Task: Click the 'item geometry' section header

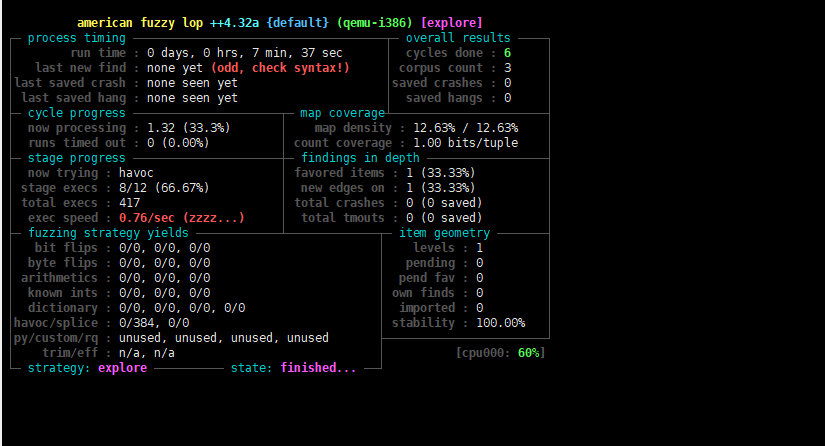Action: [444, 233]
